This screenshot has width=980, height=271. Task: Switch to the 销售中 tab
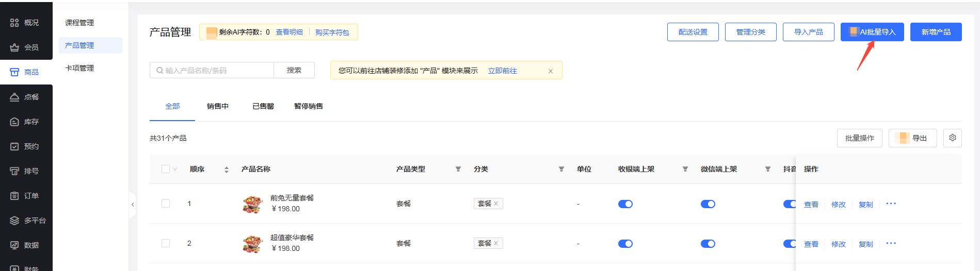217,106
